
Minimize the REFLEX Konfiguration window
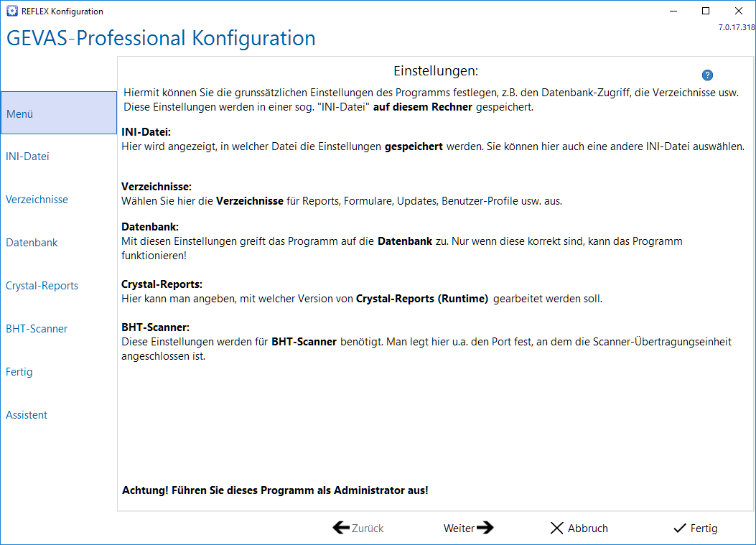(x=673, y=11)
